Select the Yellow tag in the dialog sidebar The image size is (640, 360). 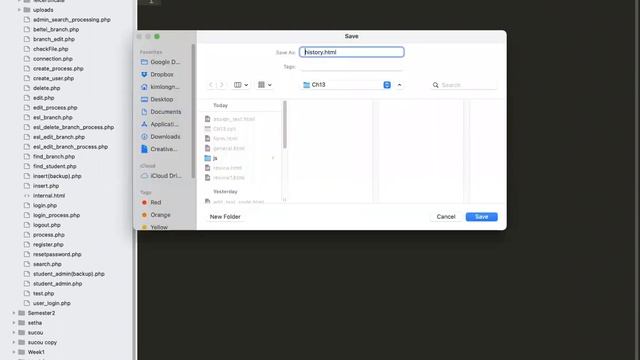155,227
